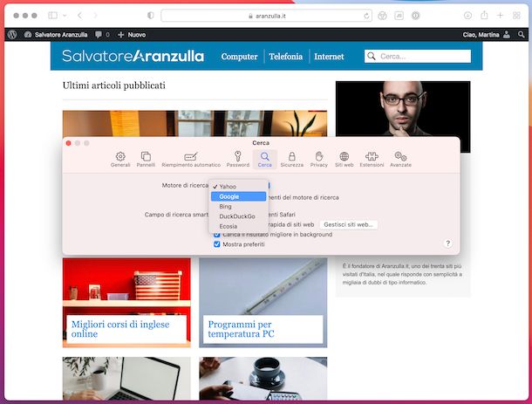Toggle Mostra preferiti checkbox
Image resolution: width=532 pixels, height=404 pixels.
coord(217,244)
